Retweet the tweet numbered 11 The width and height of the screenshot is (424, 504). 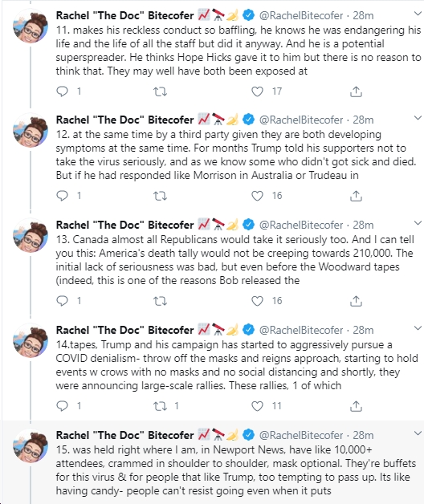click(x=160, y=91)
